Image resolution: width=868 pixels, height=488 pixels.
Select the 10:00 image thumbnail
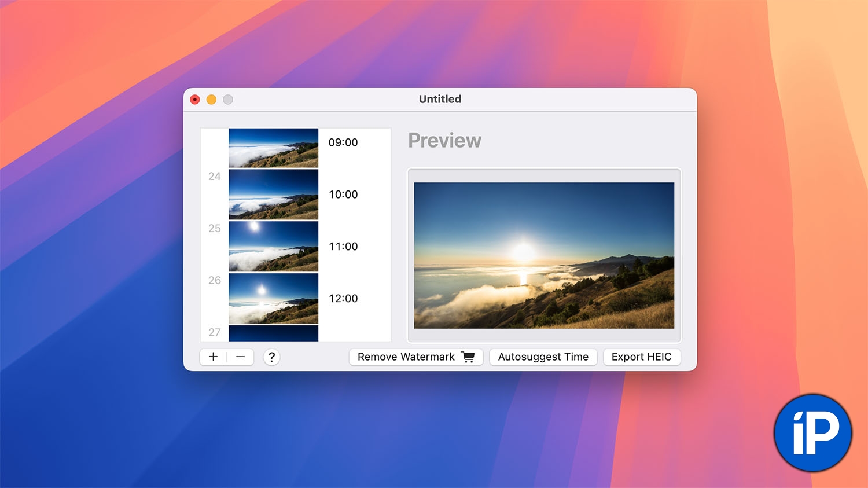273,195
